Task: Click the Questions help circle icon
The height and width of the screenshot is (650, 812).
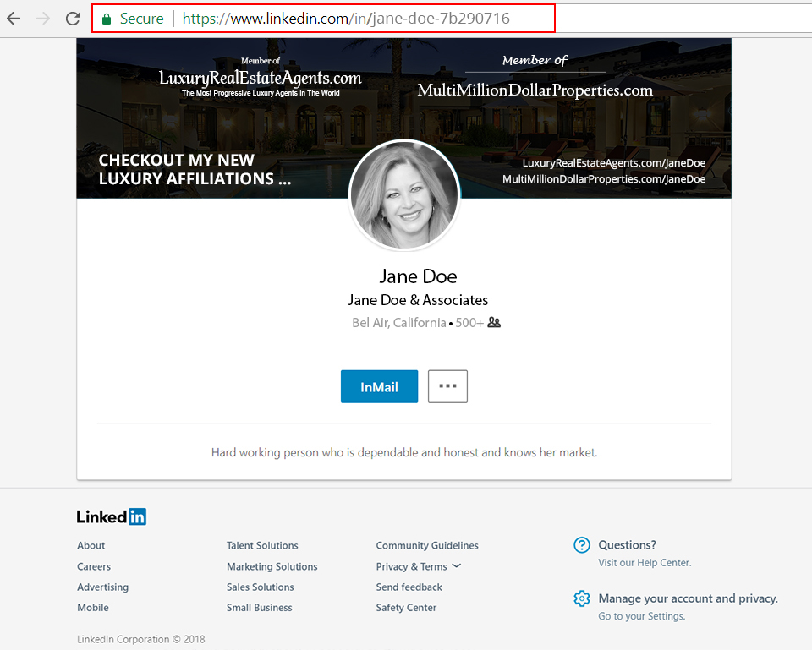Action: [x=582, y=545]
